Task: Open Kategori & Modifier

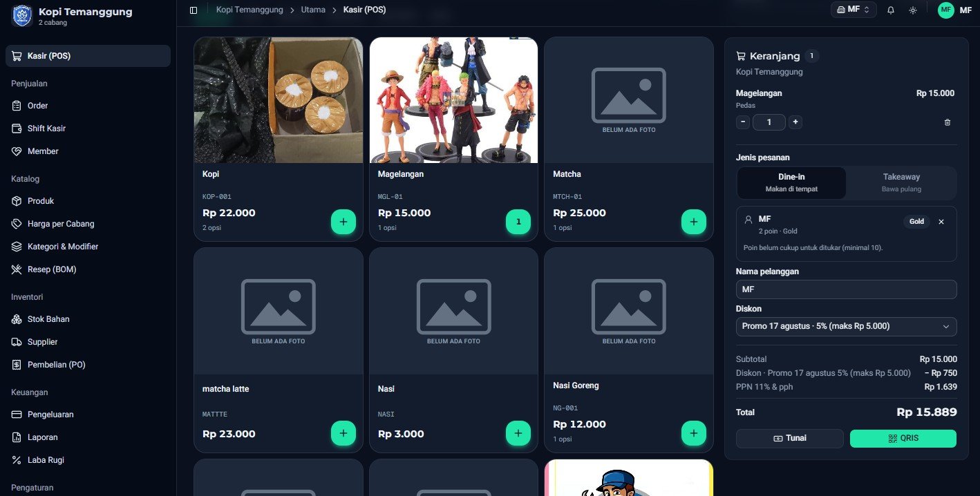Action: click(x=88, y=247)
